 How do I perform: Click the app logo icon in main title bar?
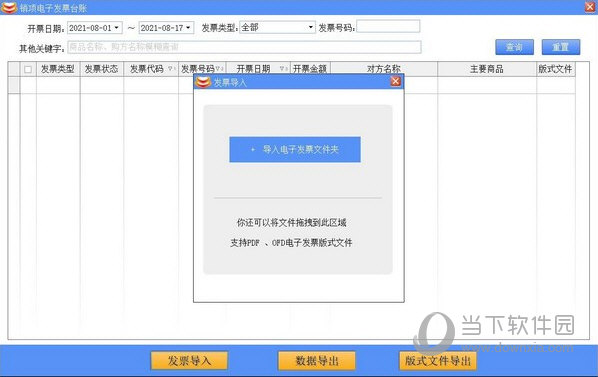point(8,8)
